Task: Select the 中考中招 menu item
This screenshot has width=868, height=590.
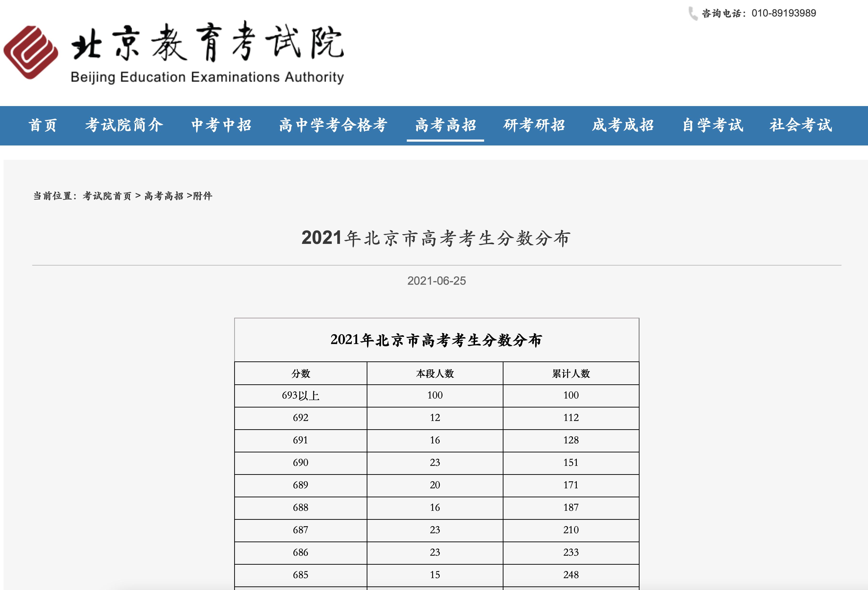Action: click(221, 126)
